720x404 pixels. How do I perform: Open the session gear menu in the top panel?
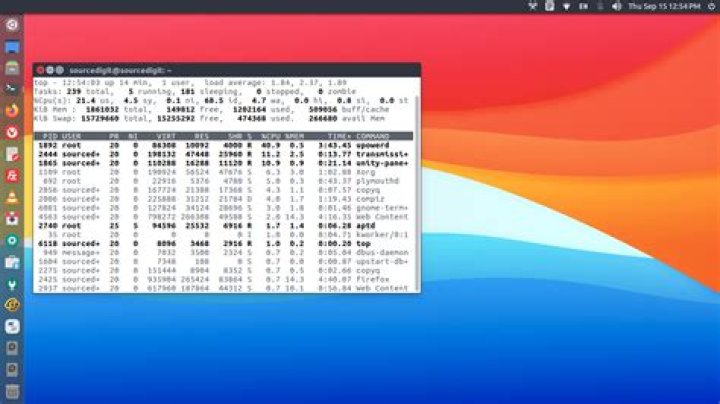711,6
